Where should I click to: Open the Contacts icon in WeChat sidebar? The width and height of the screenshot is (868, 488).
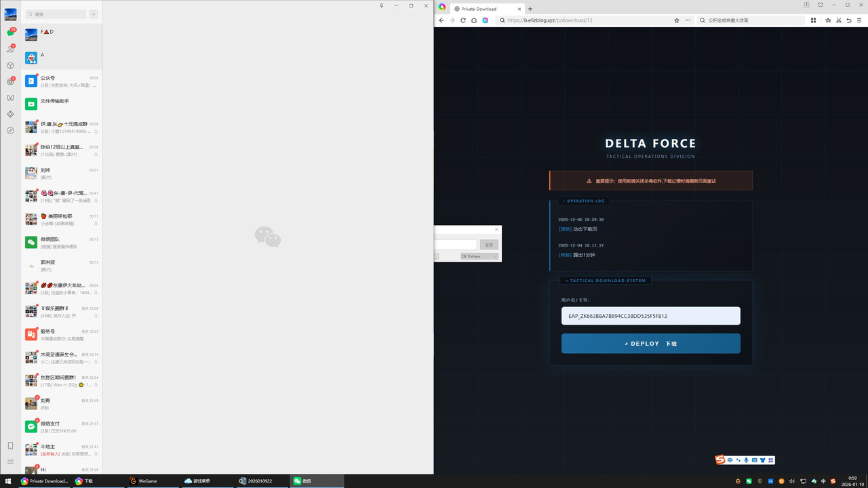10,49
